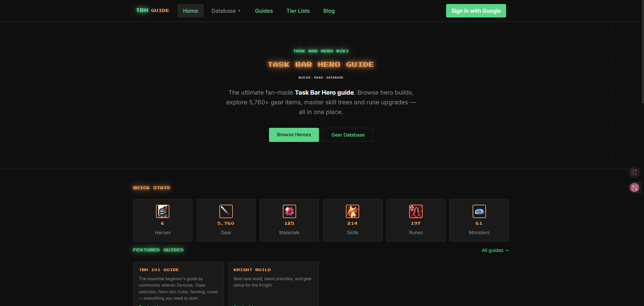
Task: Expand the Database dropdown menu
Action: (x=226, y=11)
